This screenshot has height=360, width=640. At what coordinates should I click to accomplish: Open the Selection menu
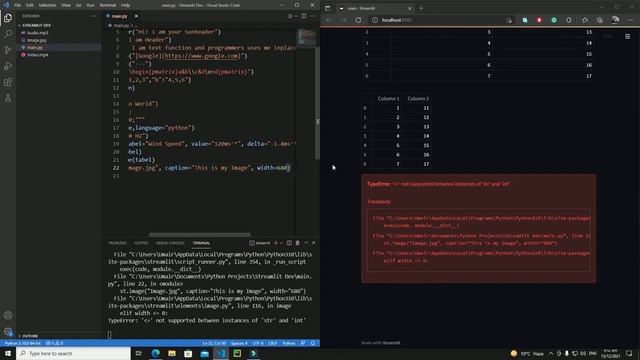[47, 5]
